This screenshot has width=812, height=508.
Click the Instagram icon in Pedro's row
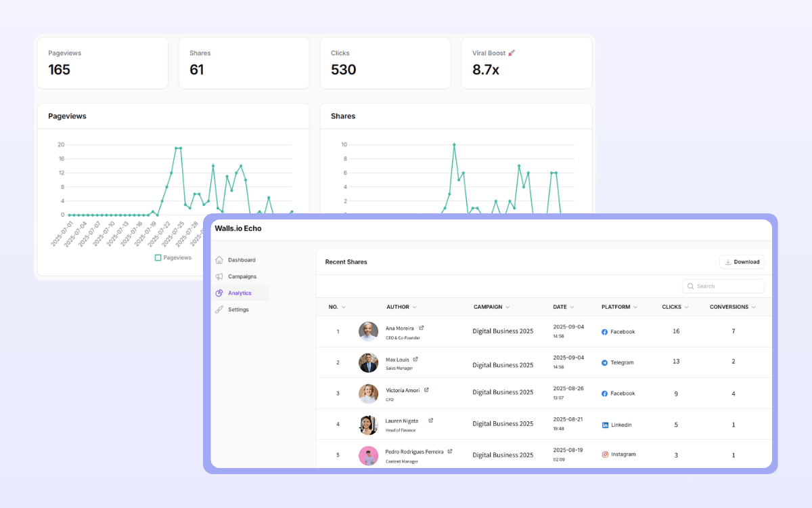pyautogui.click(x=605, y=454)
